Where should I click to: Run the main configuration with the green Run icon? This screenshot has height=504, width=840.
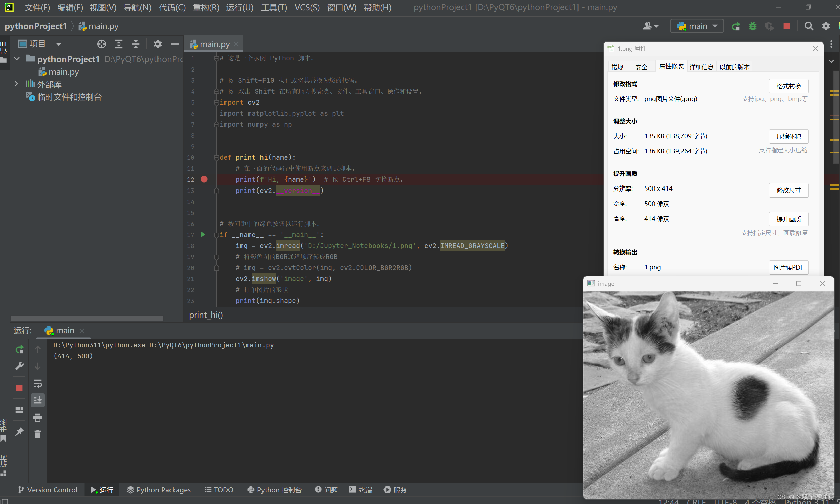tap(203, 234)
